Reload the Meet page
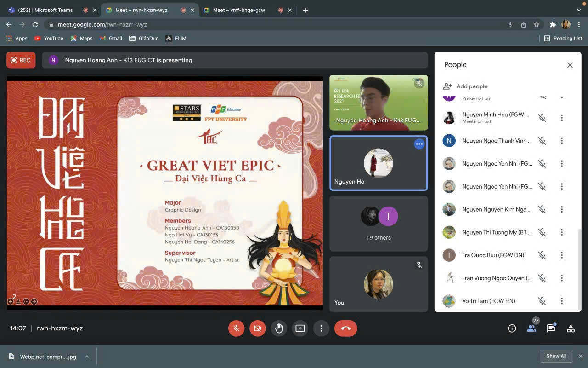 pyautogui.click(x=35, y=24)
